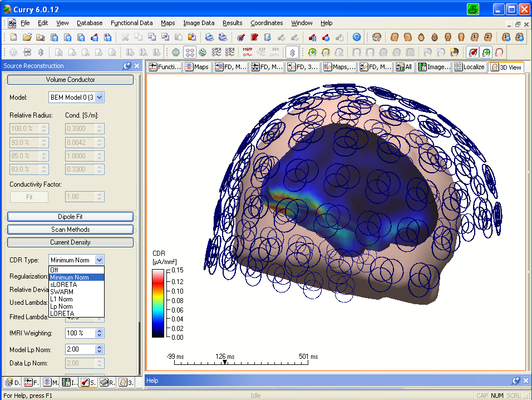The image size is (532, 400).
Task: Switch to the Localize tab
Action: [470, 67]
